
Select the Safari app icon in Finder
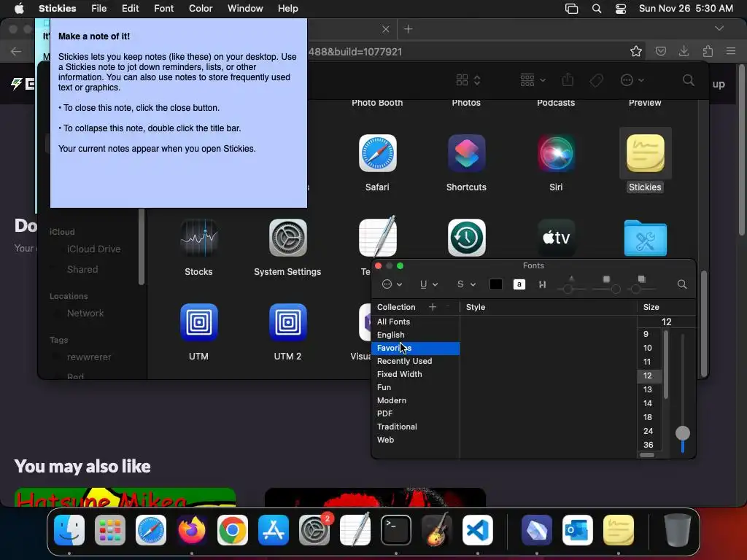click(377, 153)
